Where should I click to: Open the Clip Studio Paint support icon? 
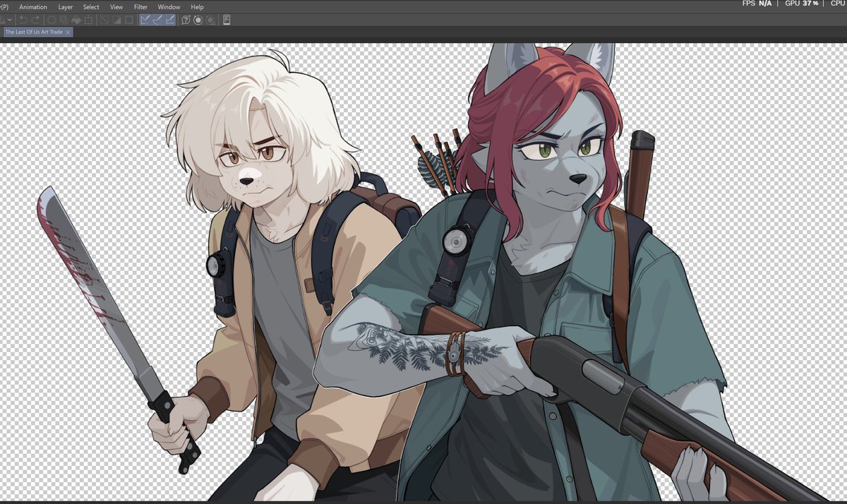[185, 20]
